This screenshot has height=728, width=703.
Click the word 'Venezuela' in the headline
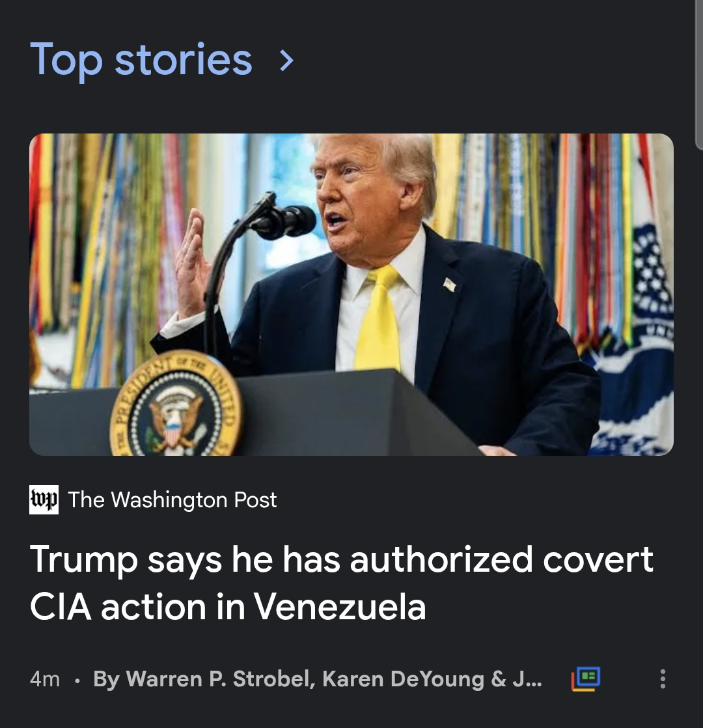(x=340, y=606)
